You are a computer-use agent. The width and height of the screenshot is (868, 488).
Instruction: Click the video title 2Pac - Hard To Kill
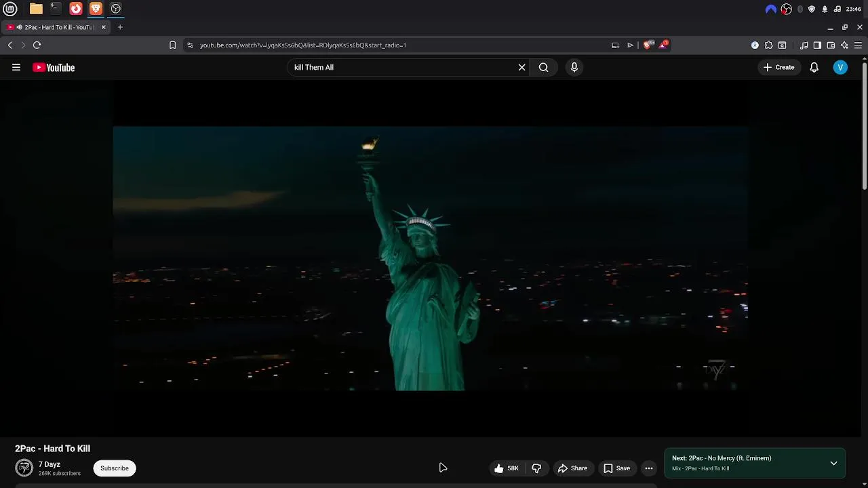52,449
